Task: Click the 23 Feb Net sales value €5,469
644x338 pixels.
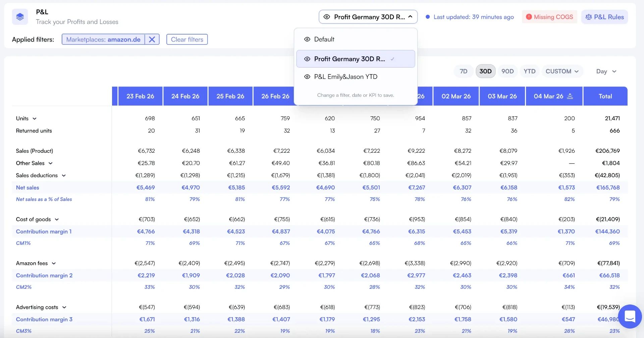Action: click(x=146, y=188)
